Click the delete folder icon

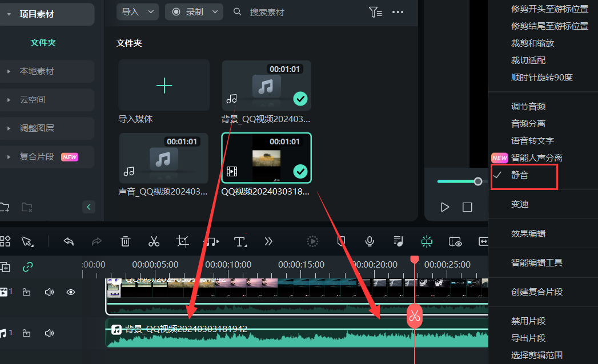pyautogui.click(x=27, y=207)
